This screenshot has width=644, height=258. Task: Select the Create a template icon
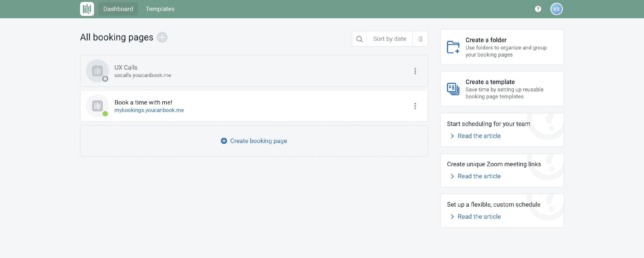453,89
